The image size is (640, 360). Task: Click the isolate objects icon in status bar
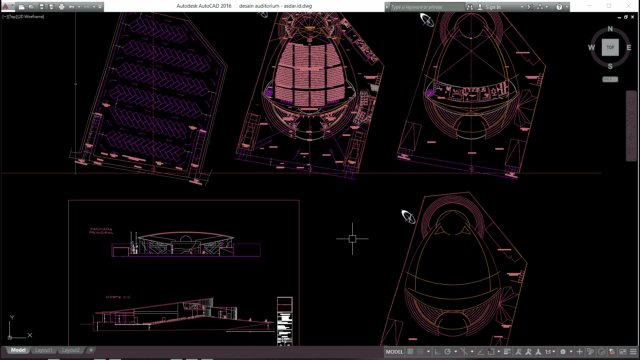(591, 352)
